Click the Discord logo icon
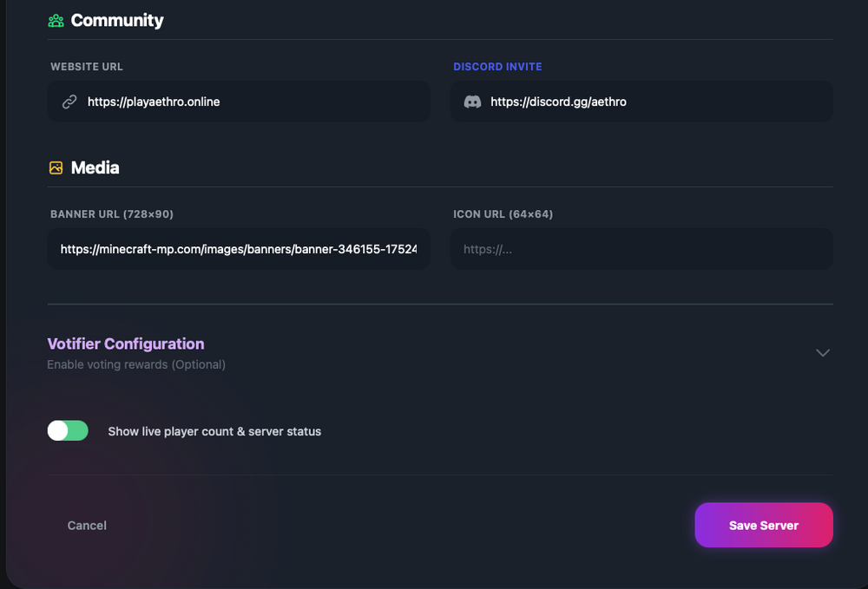 coord(472,102)
